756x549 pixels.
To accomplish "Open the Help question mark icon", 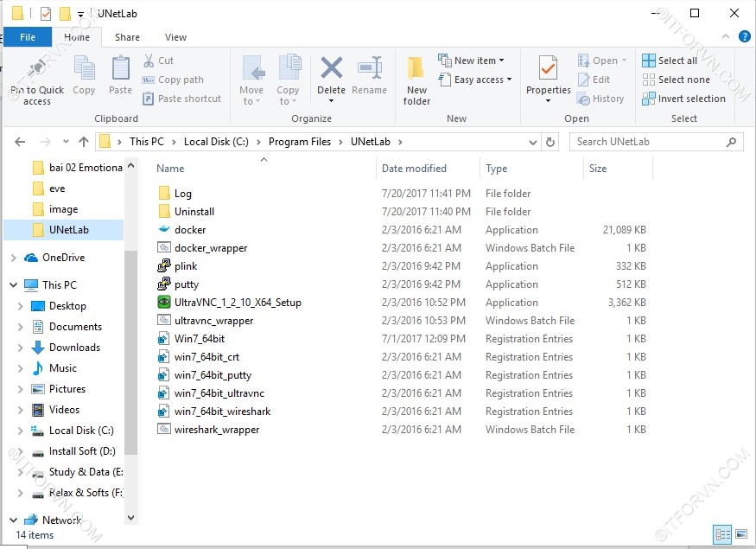I will 744,37.
